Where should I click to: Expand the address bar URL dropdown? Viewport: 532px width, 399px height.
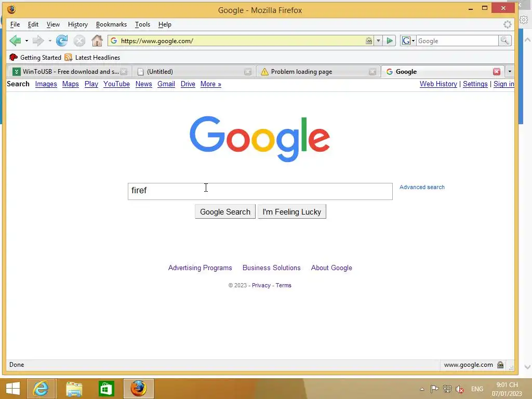coord(378,41)
